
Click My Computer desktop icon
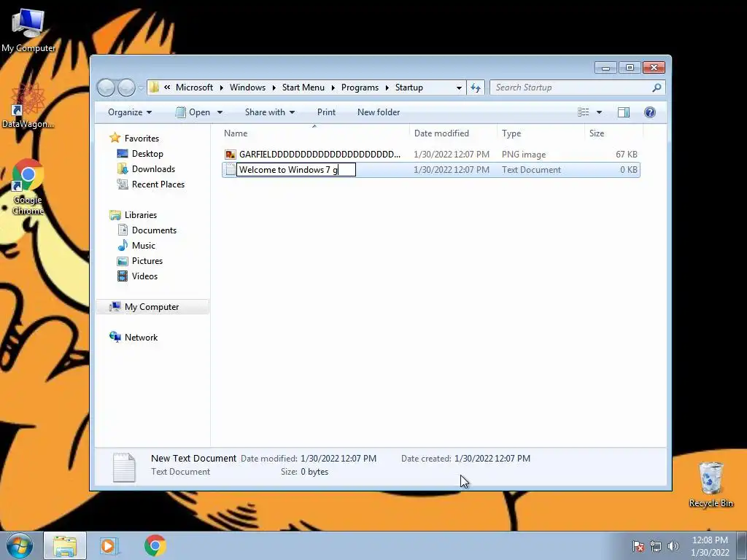(28, 29)
